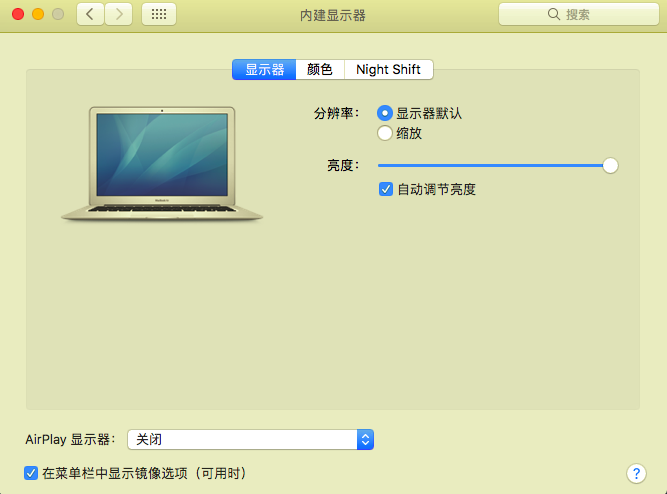667x494 pixels.
Task: Open the AirPlay 显示器 dropdown
Action: pyautogui.click(x=251, y=439)
